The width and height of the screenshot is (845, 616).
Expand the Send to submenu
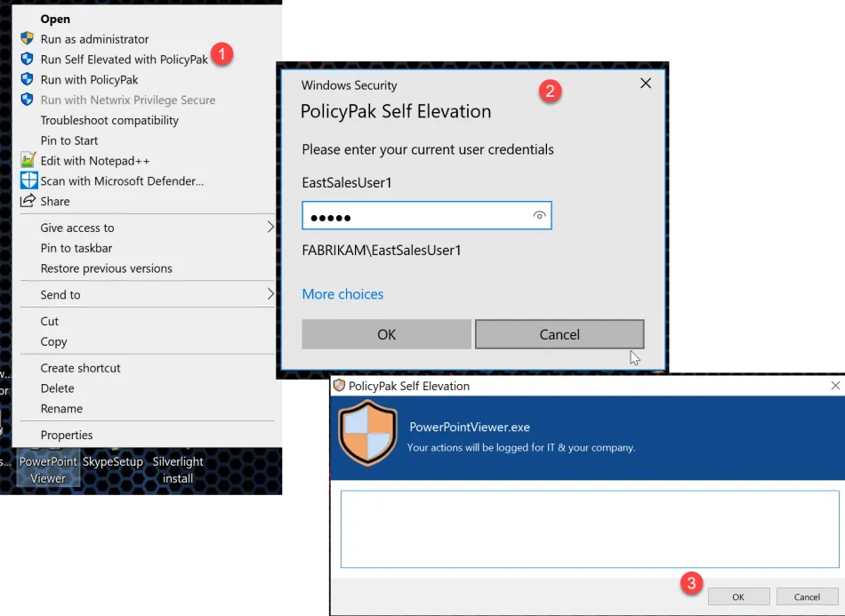point(270,294)
